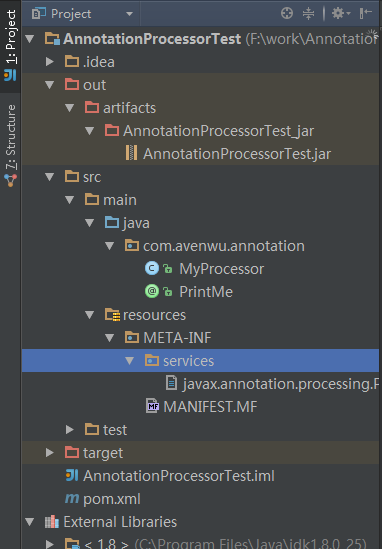Switch to the 1: Project side tab
Viewport: 382px width, 549px height.
(11, 46)
